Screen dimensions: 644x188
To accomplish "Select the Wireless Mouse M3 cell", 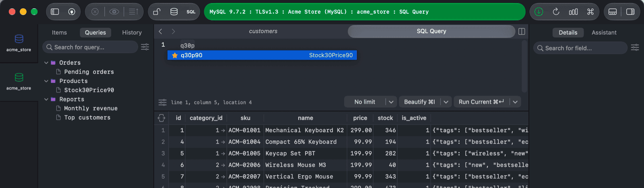I will point(305,165).
